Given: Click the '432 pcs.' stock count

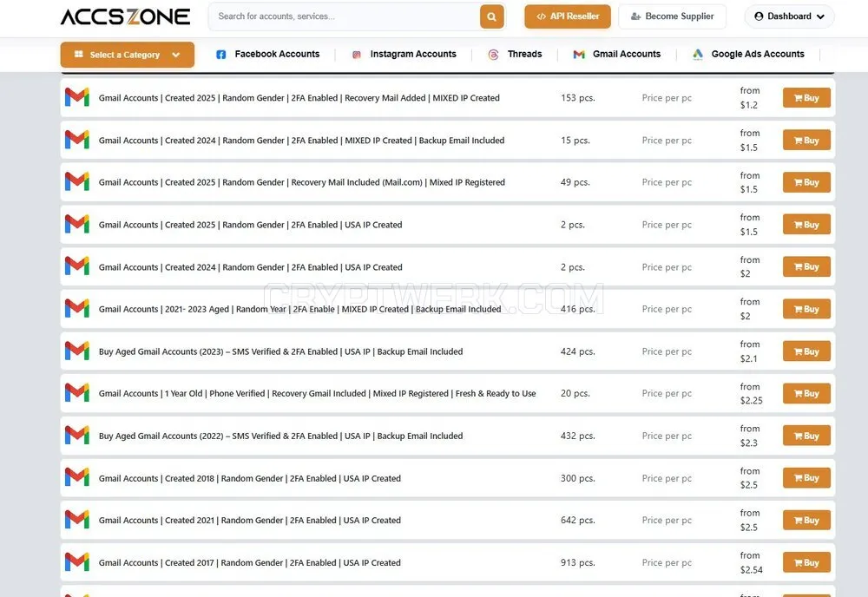Looking at the screenshot, I should coord(578,436).
